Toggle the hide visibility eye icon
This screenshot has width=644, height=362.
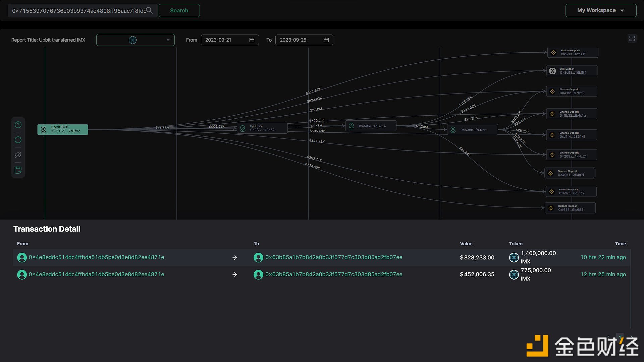pos(18,155)
